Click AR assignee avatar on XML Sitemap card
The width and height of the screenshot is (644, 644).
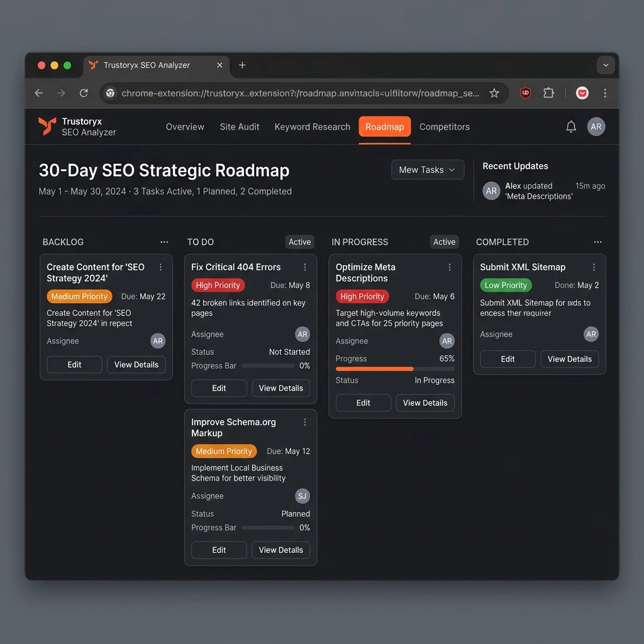pyautogui.click(x=591, y=335)
